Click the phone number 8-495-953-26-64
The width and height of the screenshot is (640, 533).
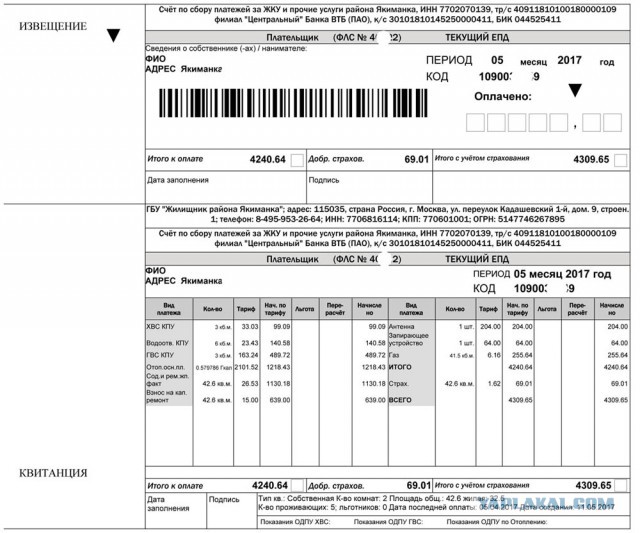pyautogui.click(x=288, y=219)
